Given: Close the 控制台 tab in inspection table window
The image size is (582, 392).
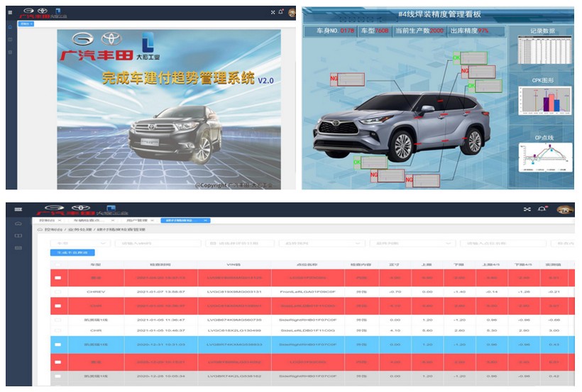Looking at the screenshot, I should click(x=60, y=220).
